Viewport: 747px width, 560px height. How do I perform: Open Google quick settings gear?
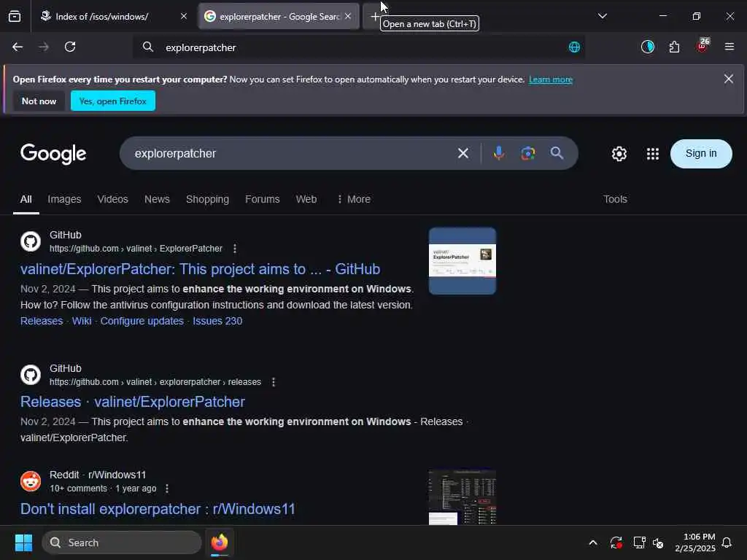(x=619, y=154)
